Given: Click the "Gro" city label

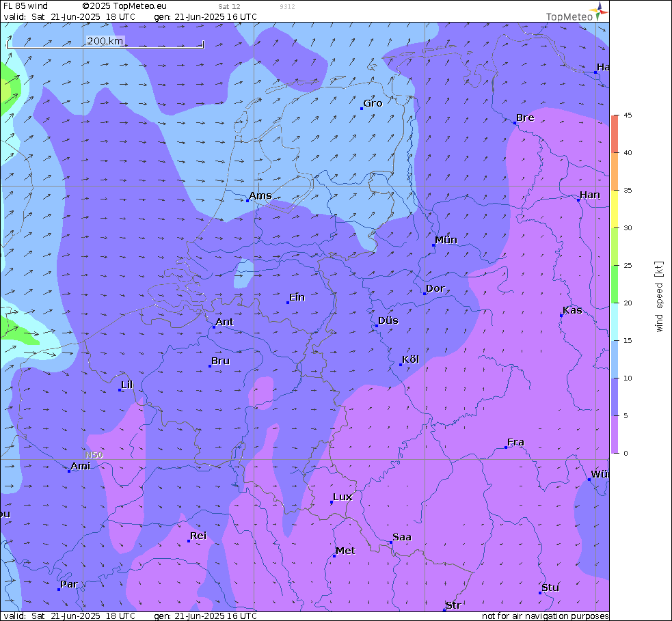Looking at the screenshot, I should click(373, 103).
